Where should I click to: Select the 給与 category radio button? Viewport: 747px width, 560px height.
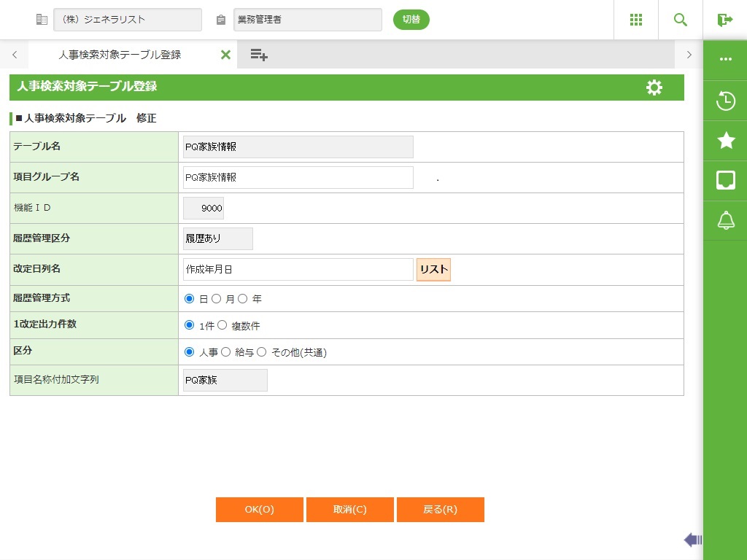(226, 351)
